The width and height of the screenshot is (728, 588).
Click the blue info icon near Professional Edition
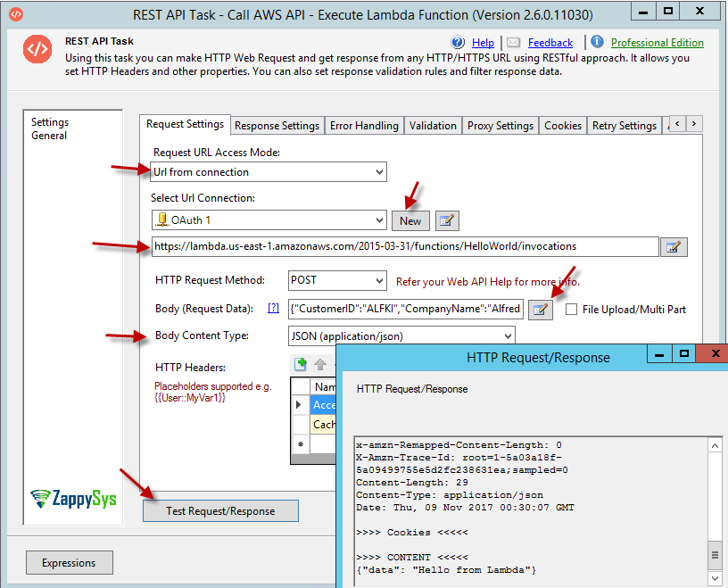597,42
